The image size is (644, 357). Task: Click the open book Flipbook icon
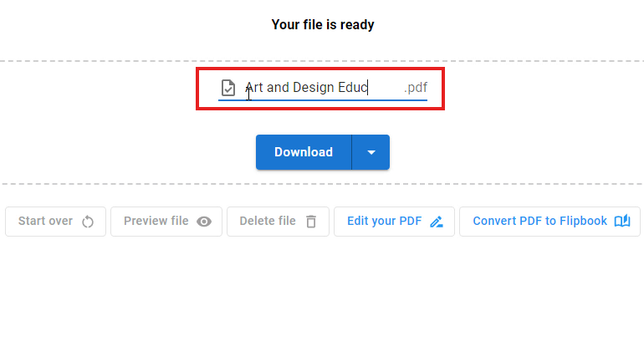[621, 222]
